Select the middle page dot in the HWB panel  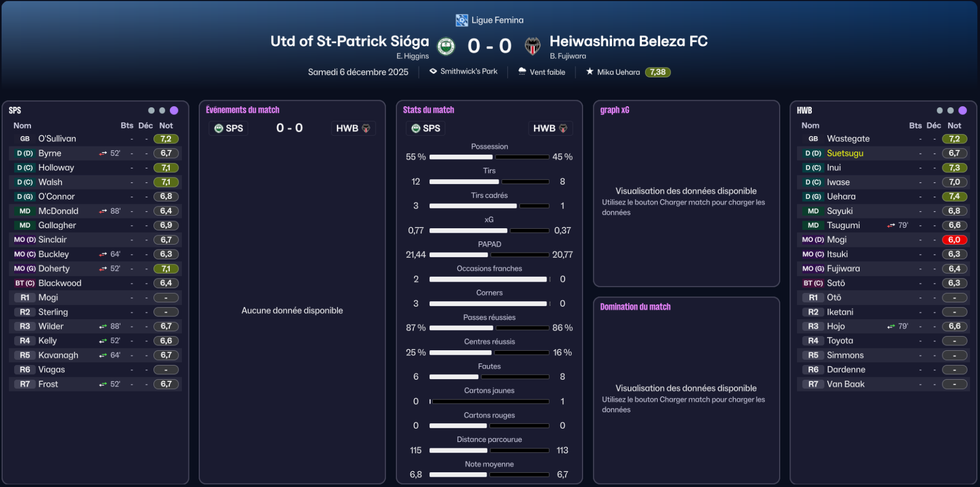pos(951,111)
